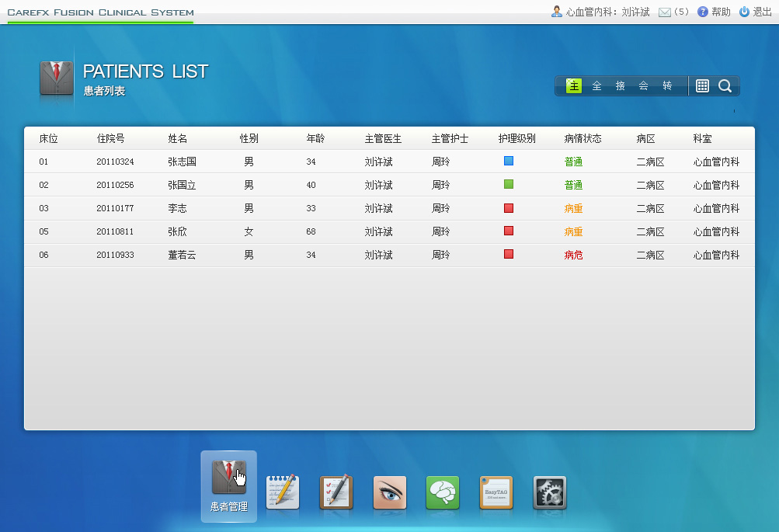The width and height of the screenshot is (779, 532).
Task: Select patient name 张志国
Action: 182,162
